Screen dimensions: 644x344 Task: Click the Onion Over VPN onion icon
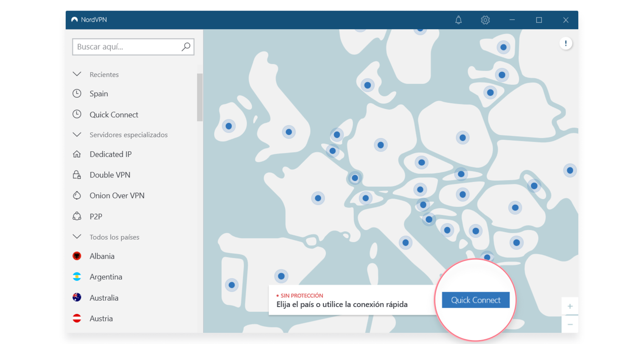click(77, 195)
